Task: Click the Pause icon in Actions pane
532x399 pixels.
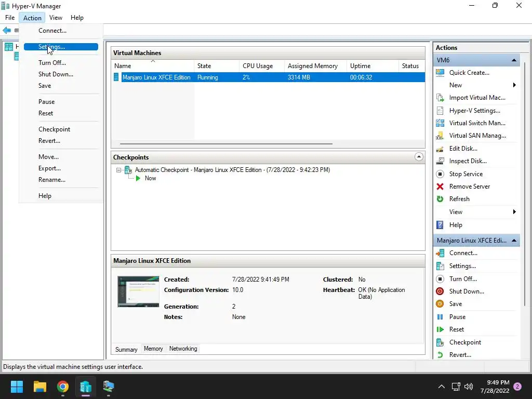Action: coord(440,317)
